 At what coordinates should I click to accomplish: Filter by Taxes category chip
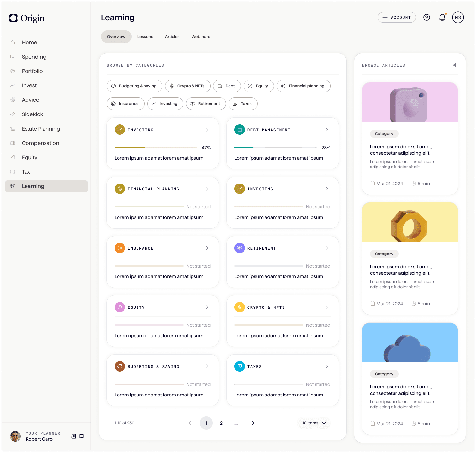tap(243, 104)
